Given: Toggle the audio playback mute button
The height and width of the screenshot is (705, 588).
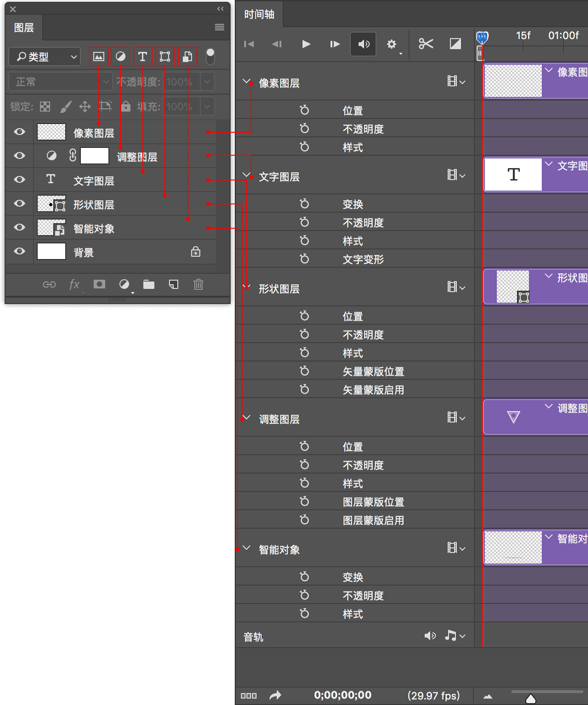Looking at the screenshot, I should pyautogui.click(x=363, y=44).
